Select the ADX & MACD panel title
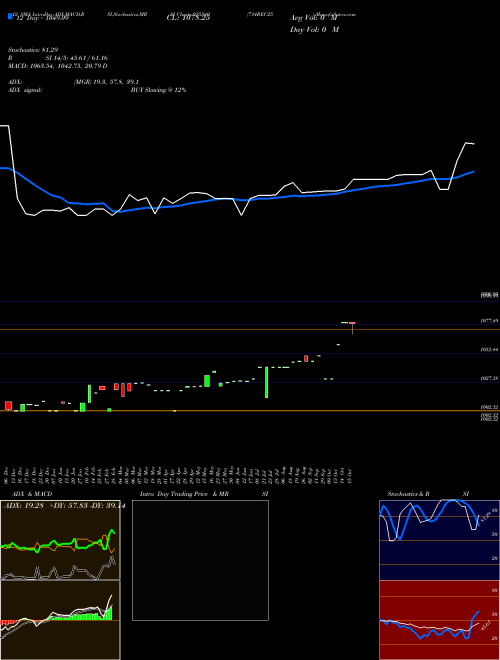500x660 pixels. (x=32, y=494)
